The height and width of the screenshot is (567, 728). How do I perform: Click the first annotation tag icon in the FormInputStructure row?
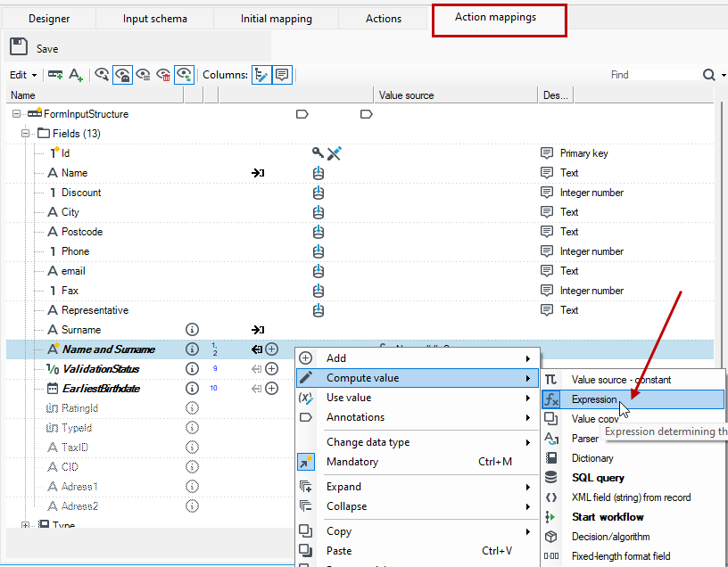coord(302,114)
